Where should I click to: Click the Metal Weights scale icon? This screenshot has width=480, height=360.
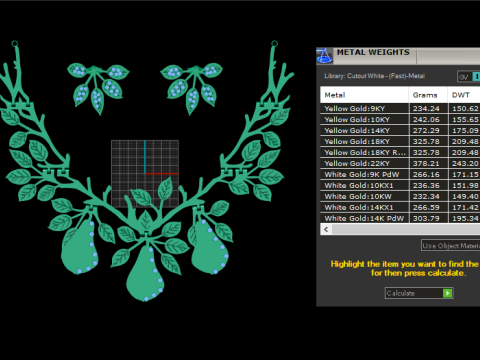tap(324, 56)
